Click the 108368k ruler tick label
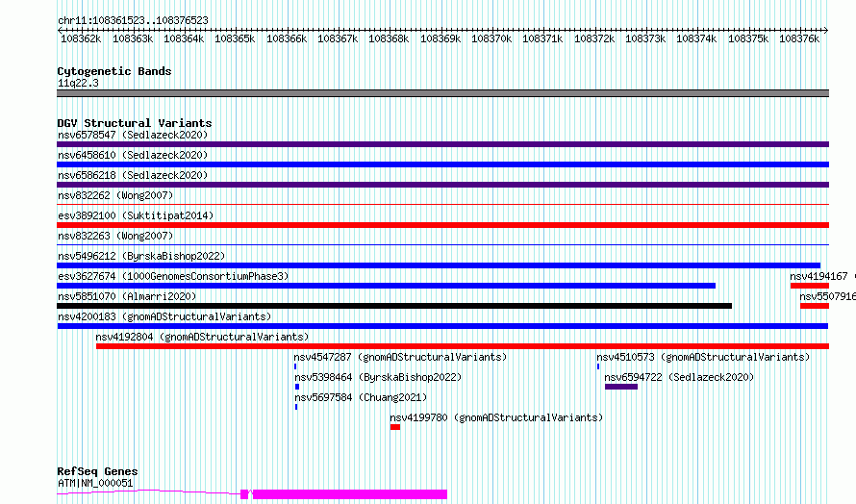 click(x=389, y=38)
